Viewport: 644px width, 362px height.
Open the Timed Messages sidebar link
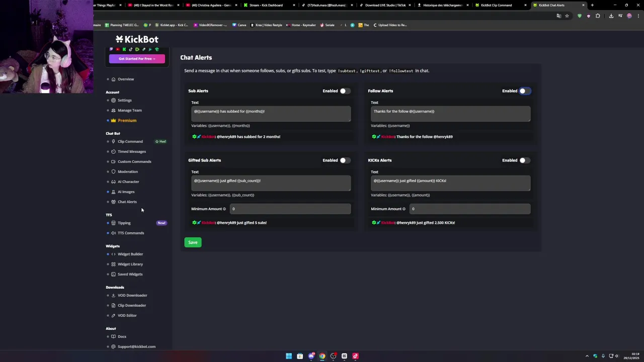(x=132, y=151)
